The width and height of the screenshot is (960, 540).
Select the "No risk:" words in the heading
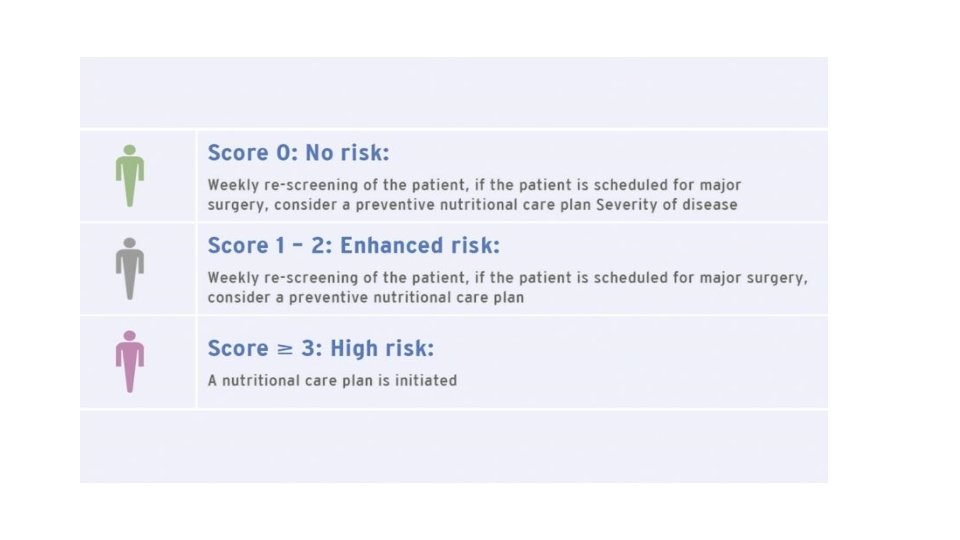347,153
